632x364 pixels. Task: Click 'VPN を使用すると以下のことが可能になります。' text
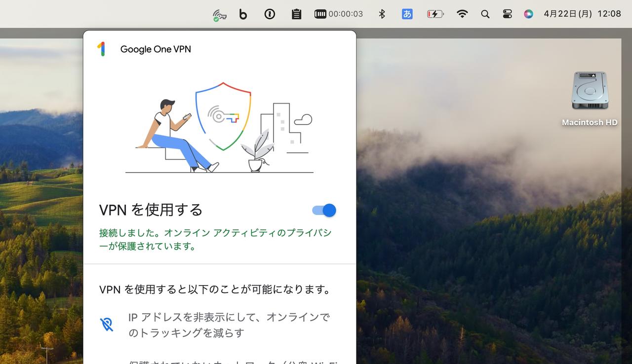(215, 290)
